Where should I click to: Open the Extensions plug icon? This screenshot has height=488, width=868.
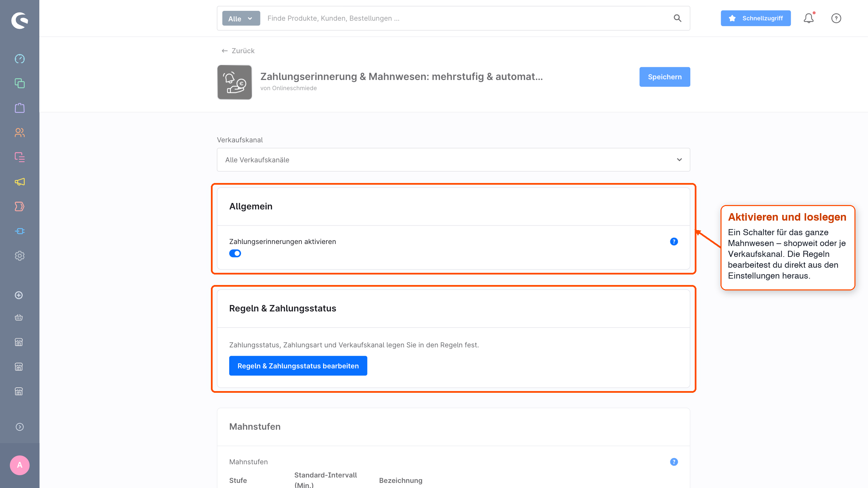(x=20, y=231)
